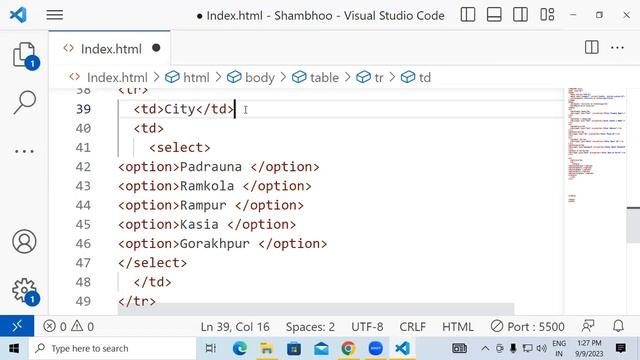Click the Kasia option line
Viewport: 640px width, 360px height.
click(x=207, y=224)
